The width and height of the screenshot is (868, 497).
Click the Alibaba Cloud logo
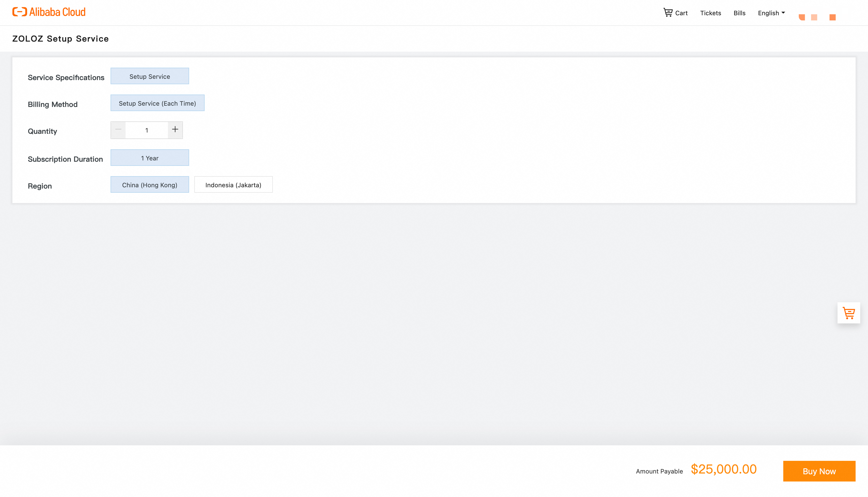49,12
